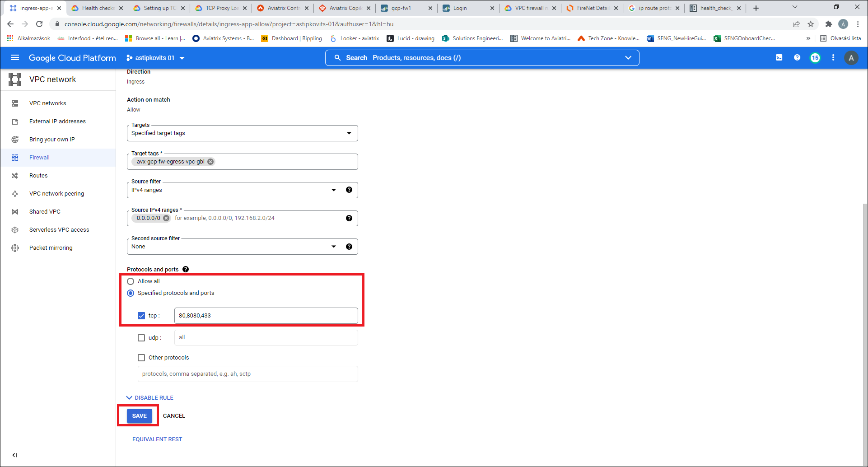Navigate to Shared VPC
This screenshot has width=868, height=467.
pos(45,211)
